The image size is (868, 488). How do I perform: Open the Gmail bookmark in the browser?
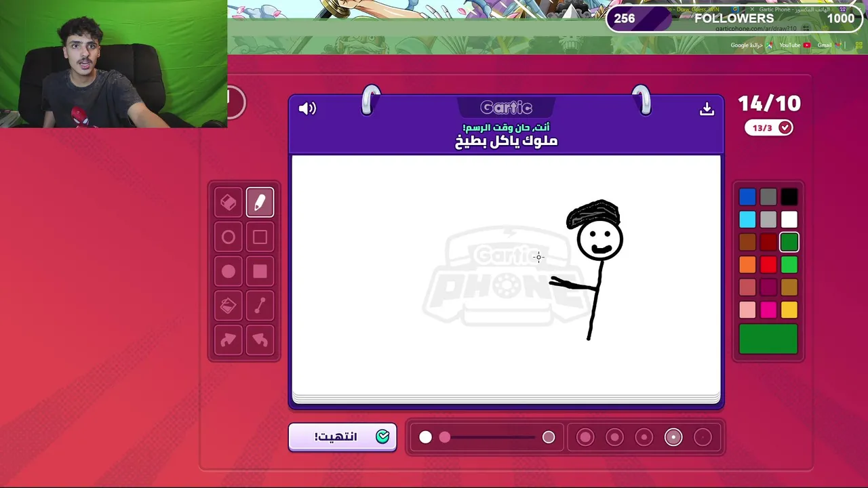(x=828, y=45)
